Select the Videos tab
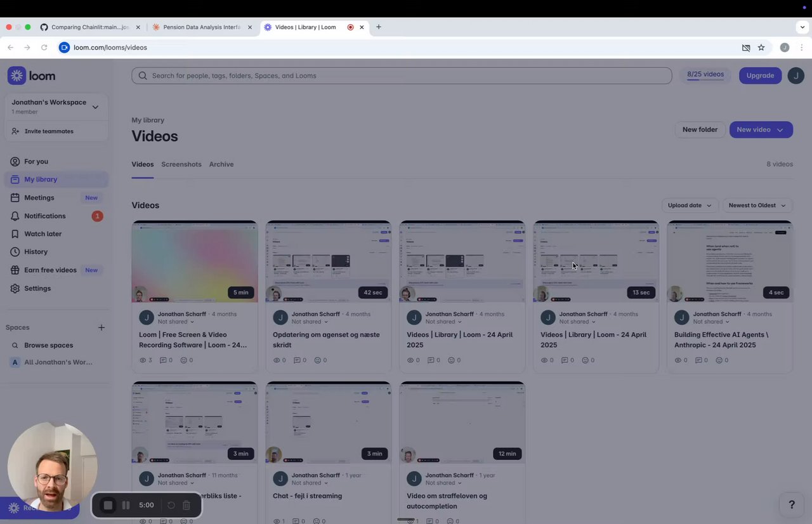 pos(143,164)
